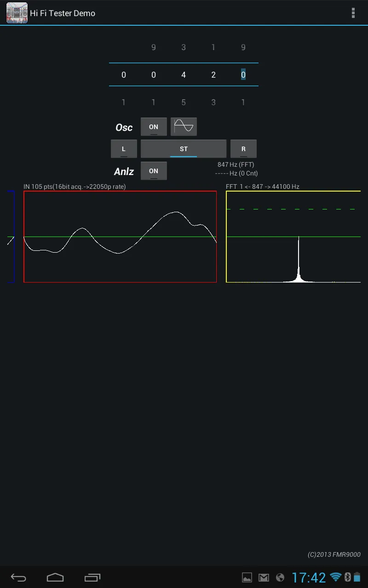The image size is (368, 588).
Task: Choose the sine waveform shape button
Action: (x=184, y=127)
